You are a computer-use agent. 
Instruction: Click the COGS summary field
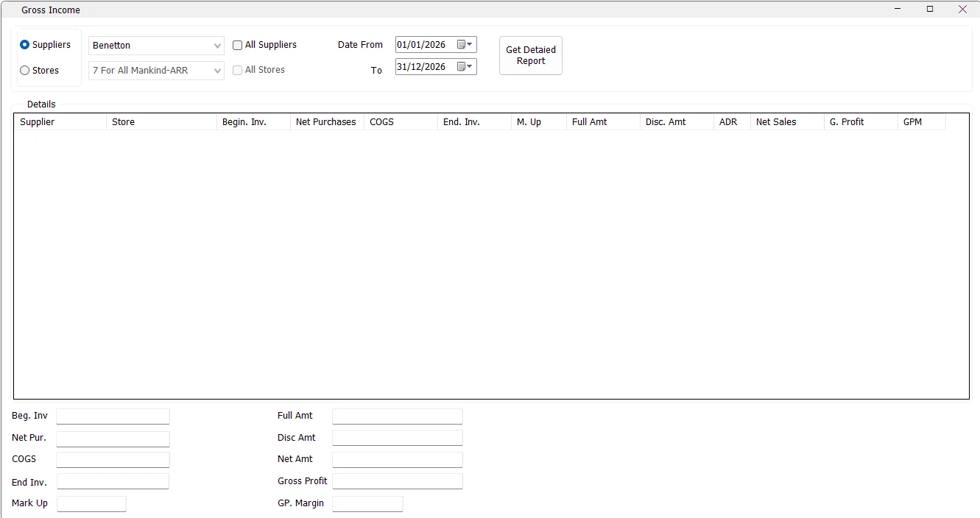point(113,460)
